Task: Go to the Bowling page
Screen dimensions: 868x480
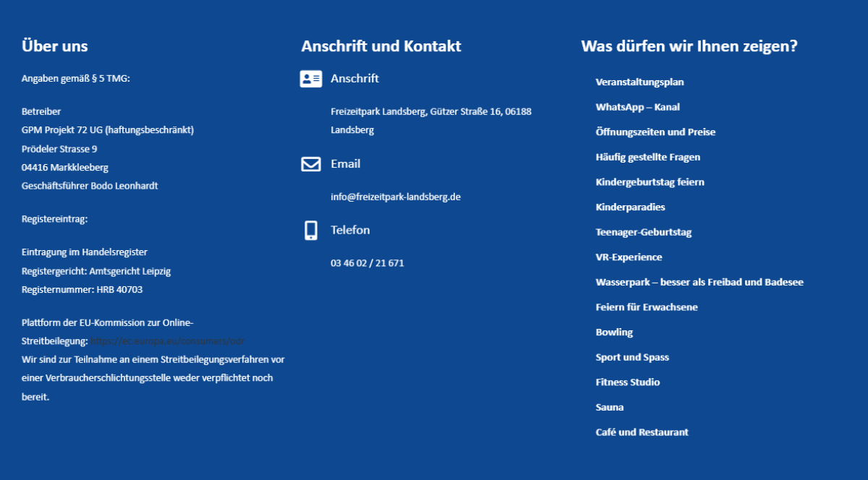Action: pyautogui.click(x=614, y=333)
